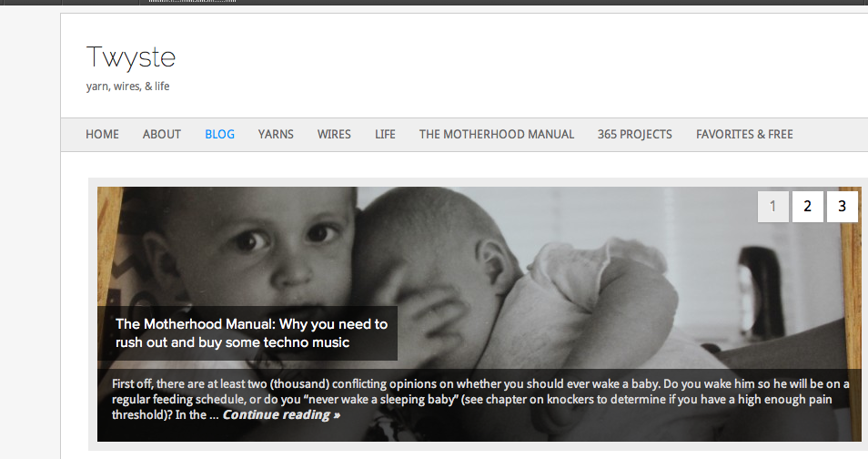Go to the HOME page
Screen dimensions: 868x459
[x=102, y=134]
